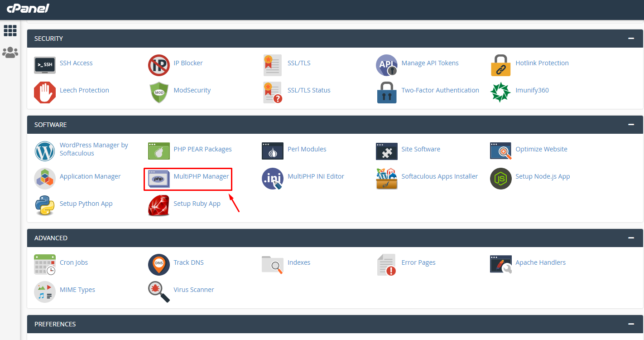This screenshot has width=644, height=340.
Task: Collapse the SECURITY section
Action: coord(631,38)
